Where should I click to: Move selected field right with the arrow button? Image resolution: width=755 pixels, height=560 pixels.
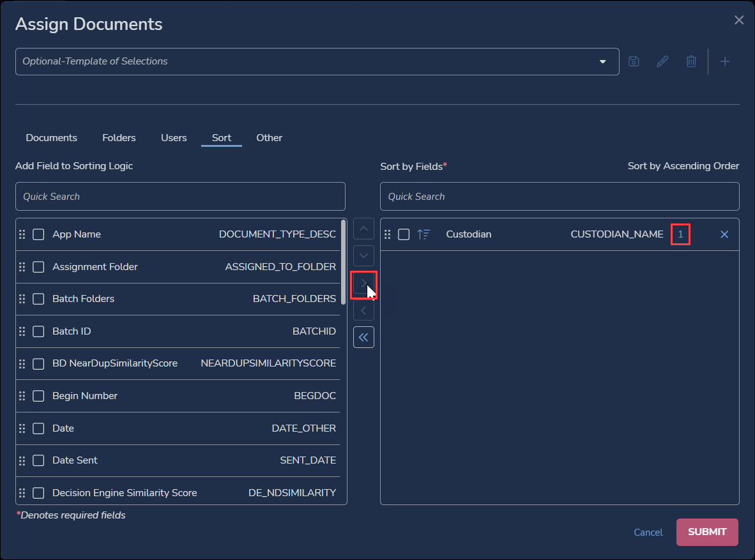coord(363,283)
